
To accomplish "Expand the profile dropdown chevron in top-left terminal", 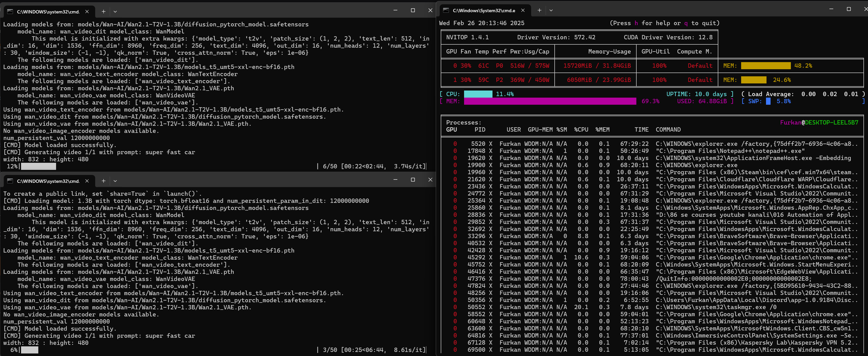I will click(115, 11).
